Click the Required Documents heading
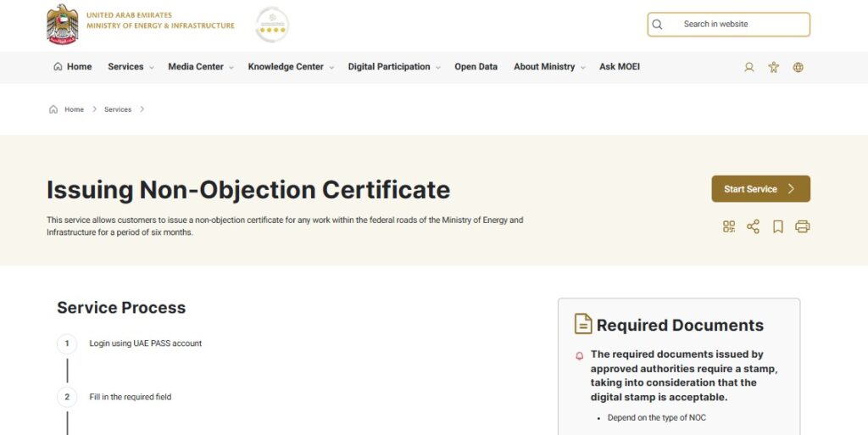 pos(681,325)
